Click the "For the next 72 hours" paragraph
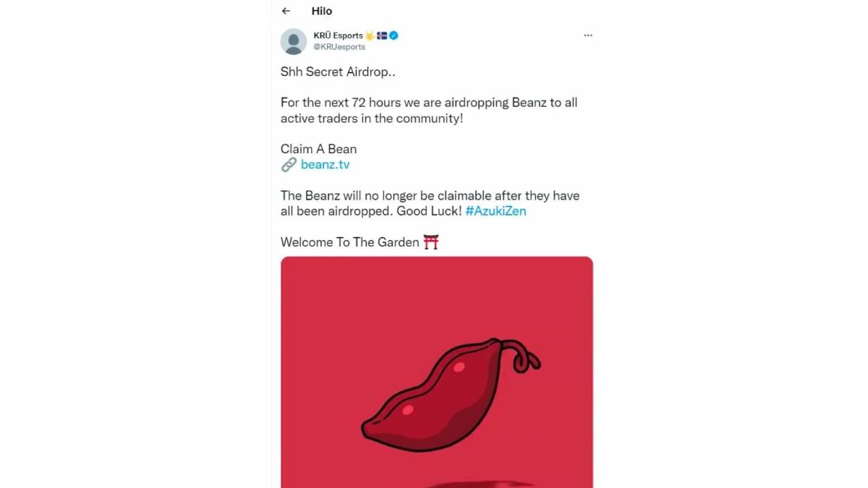 [x=429, y=110]
